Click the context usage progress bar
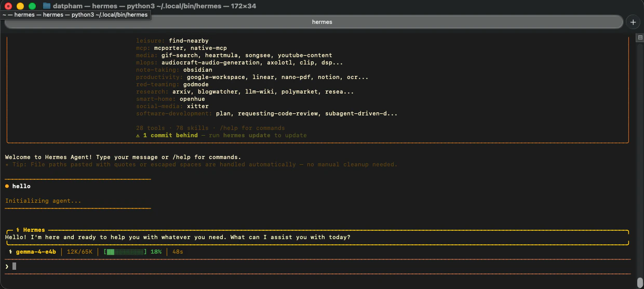The image size is (644, 289). click(125, 252)
